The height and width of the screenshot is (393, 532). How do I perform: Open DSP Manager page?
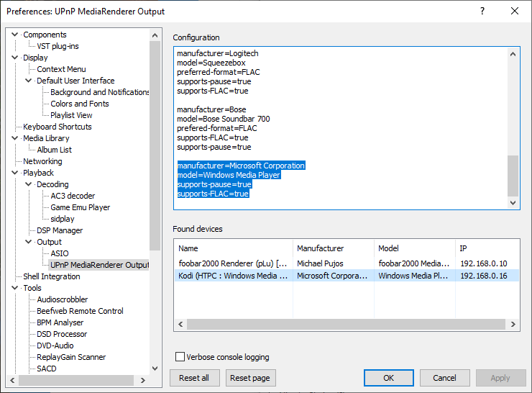(x=60, y=230)
